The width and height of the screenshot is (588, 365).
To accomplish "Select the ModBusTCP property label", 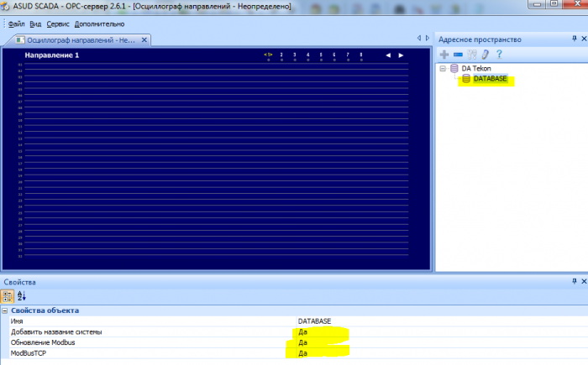I will [29, 353].
